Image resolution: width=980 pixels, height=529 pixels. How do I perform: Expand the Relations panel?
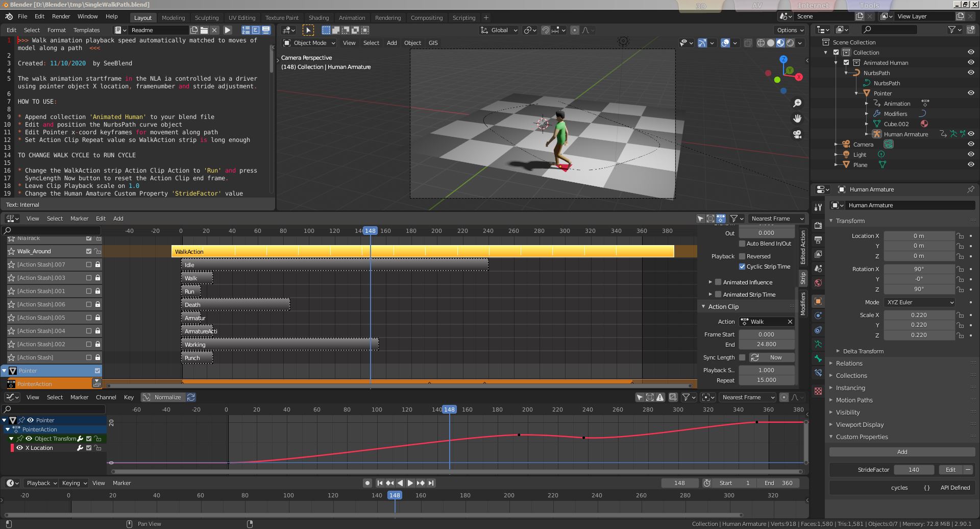pos(849,364)
